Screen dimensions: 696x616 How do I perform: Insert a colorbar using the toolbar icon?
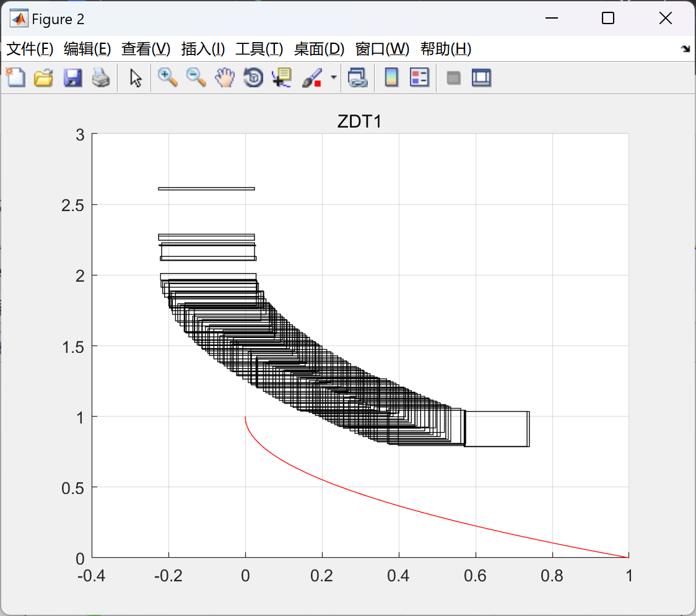tap(391, 77)
